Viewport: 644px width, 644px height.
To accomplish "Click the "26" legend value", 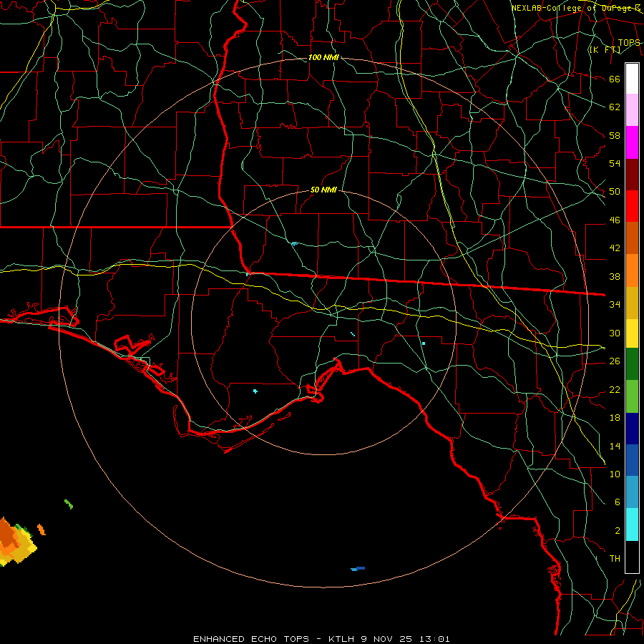I will pyautogui.click(x=615, y=361).
